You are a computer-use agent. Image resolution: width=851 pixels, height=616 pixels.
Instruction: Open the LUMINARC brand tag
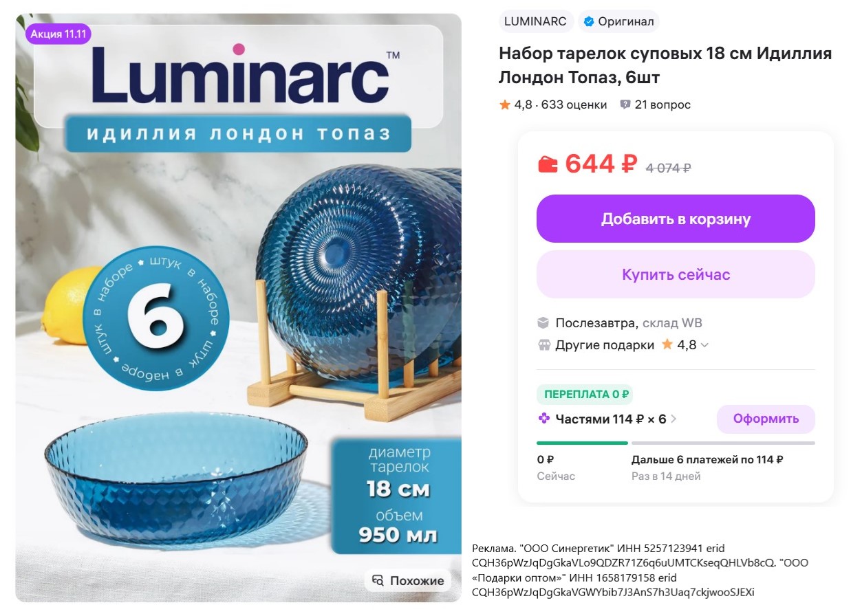[x=536, y=21]
